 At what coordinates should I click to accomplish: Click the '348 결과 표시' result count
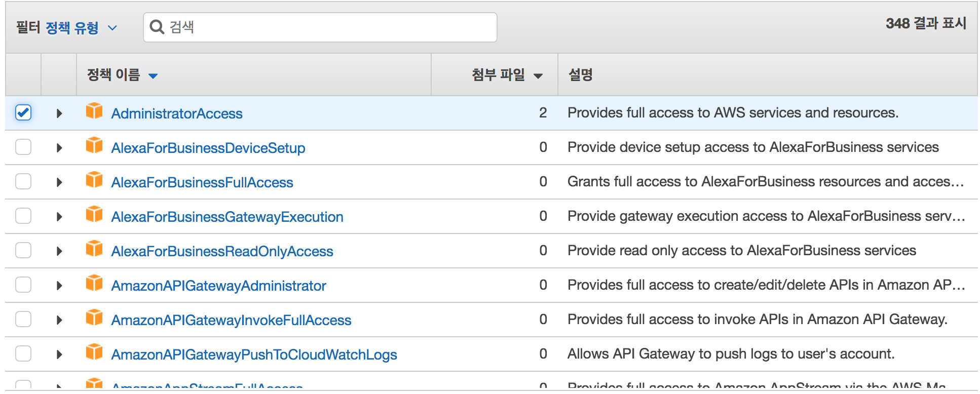pos(926,23)
